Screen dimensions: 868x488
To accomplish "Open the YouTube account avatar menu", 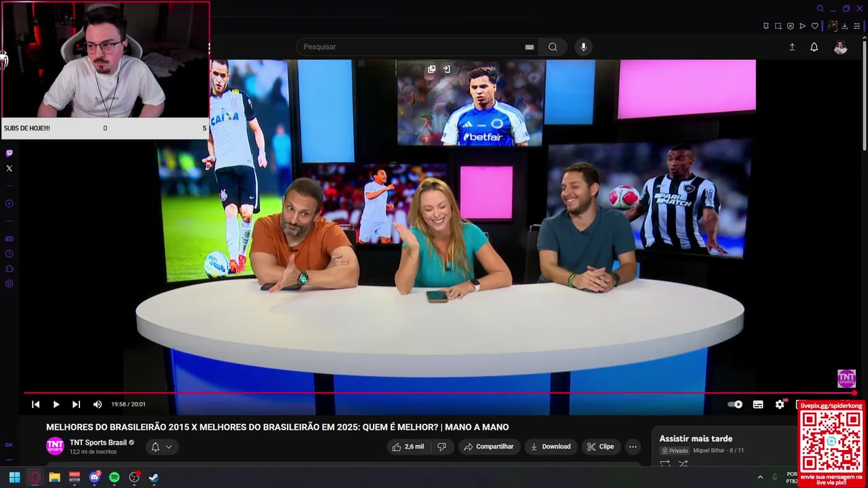I will (840, 47).
